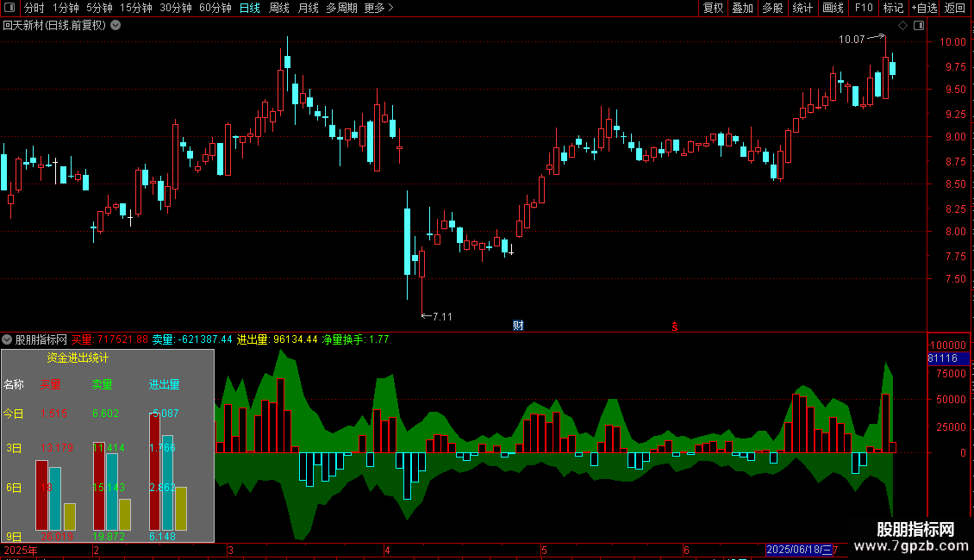
Task: Click the 3日 row label
Action: point(14,448)
